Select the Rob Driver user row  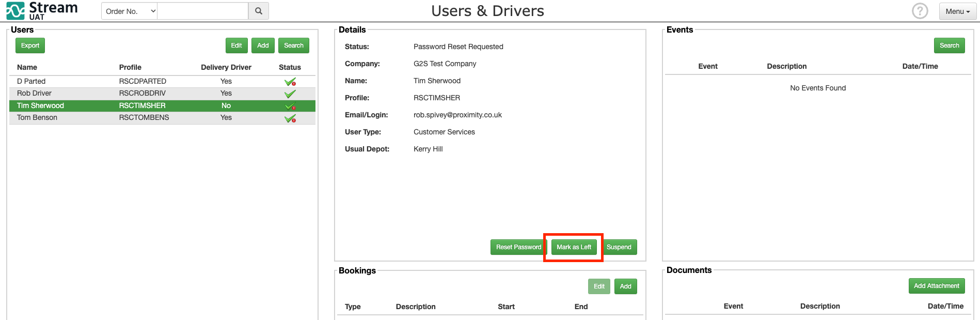pyautogui.click(x=35, y=94)
